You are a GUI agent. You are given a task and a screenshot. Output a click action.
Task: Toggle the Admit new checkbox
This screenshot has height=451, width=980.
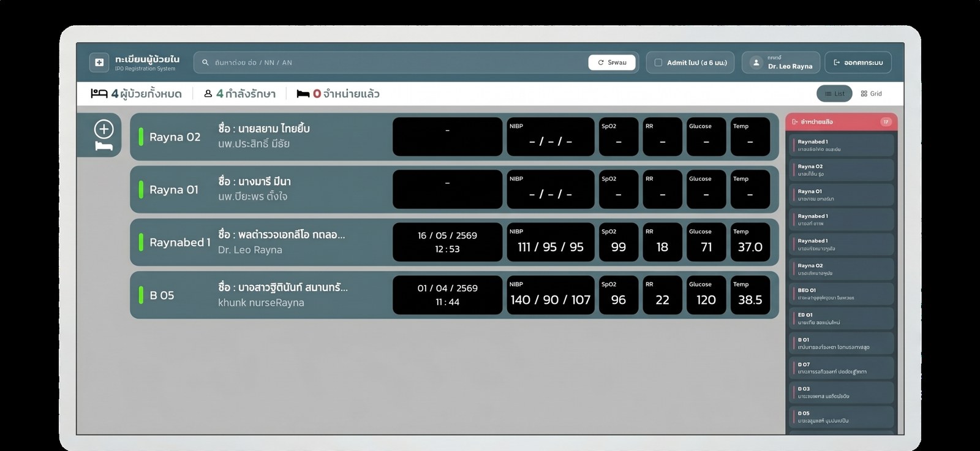pos(658,63)
